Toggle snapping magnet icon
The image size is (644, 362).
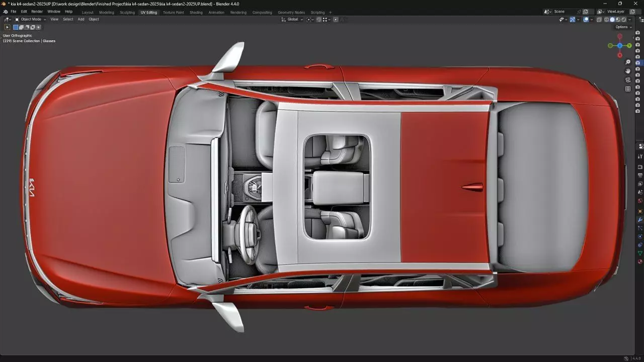click(x=319, y=19)
